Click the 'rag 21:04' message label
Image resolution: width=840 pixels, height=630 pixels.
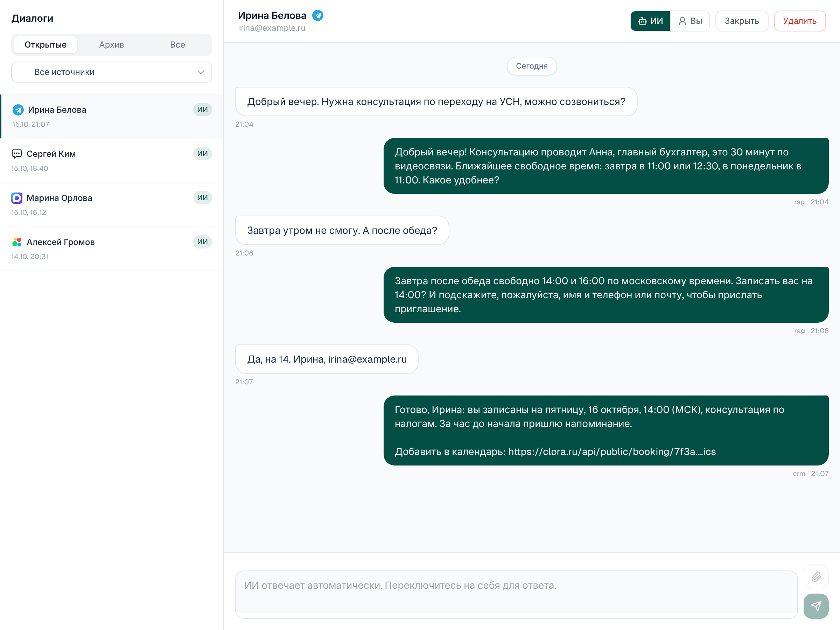click(x=811, y=202)
